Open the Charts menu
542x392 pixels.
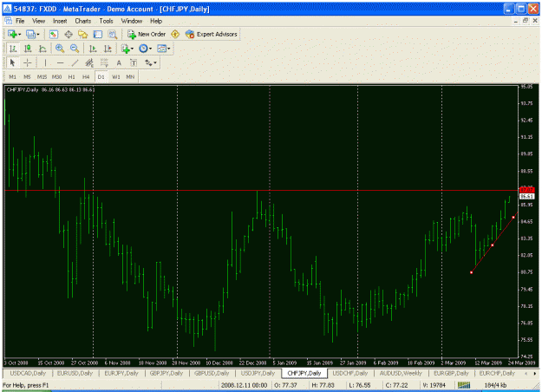(83, 21)
